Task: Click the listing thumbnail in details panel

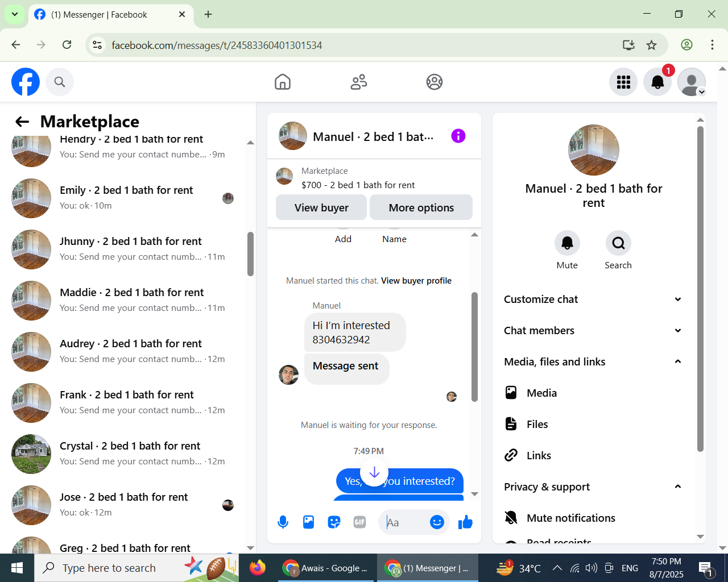Action: 594,150
